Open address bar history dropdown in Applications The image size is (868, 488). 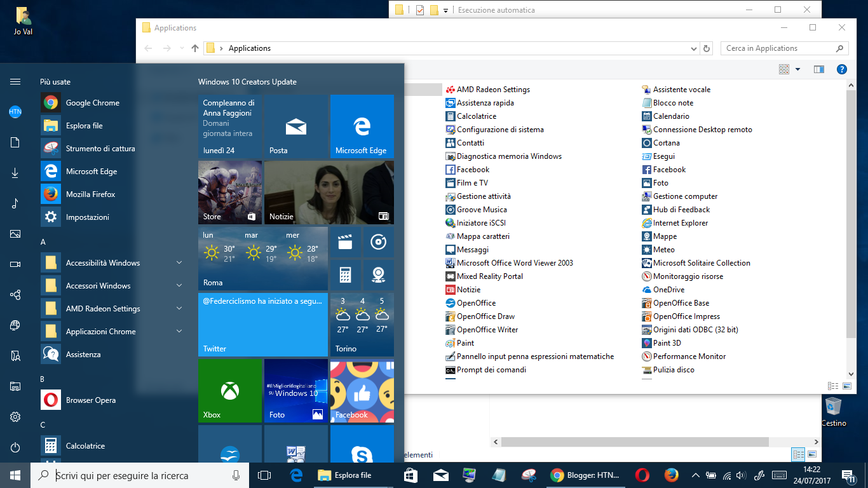pos(693,48)
